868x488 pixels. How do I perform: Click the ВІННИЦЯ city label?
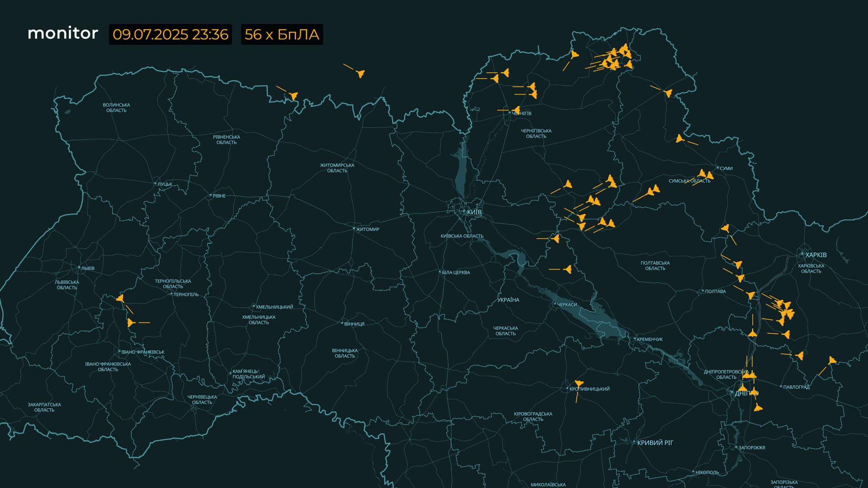click(354, 324)
